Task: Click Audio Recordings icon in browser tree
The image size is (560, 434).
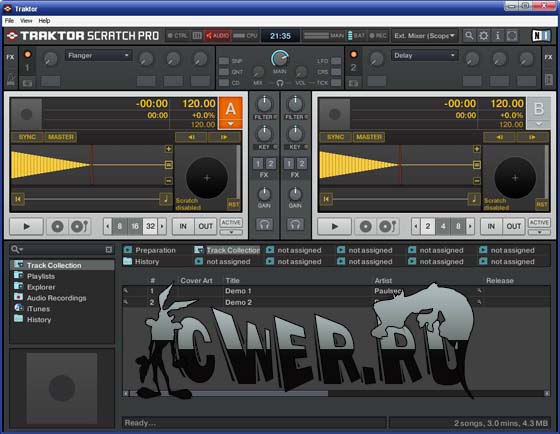Action: click(x=19, y=297)
